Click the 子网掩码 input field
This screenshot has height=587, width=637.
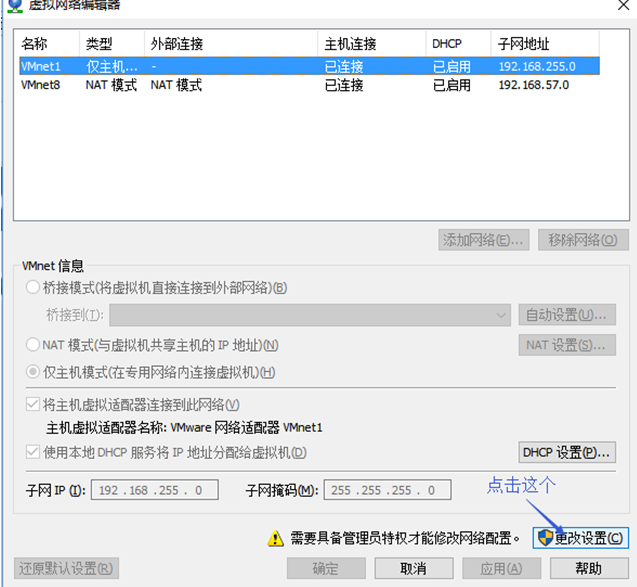click(x=387, y=490)
